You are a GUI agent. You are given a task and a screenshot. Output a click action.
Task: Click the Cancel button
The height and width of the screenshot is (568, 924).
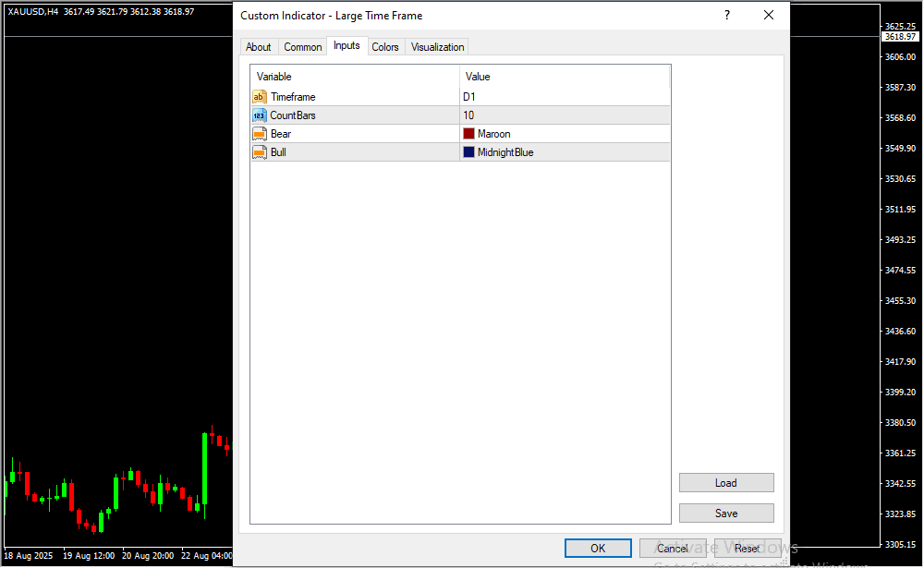pyautogui.click(x=673, y=549)
